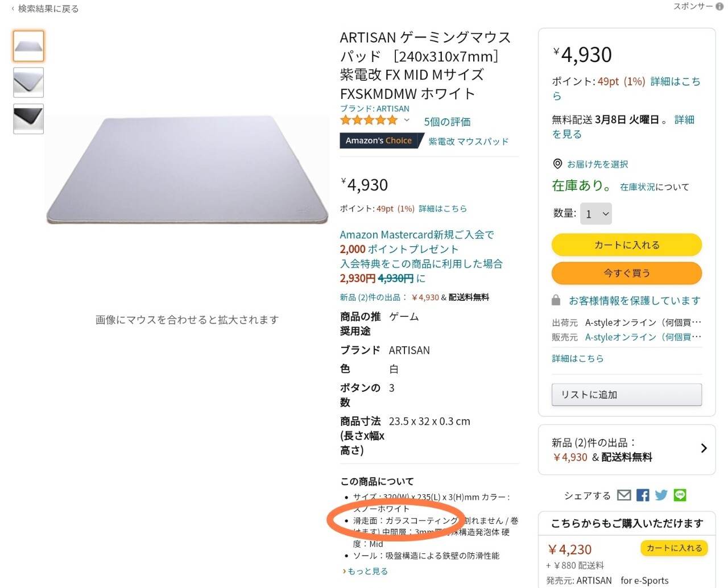
Task: Share product on Facebook
Action: [x=643, y=495]
